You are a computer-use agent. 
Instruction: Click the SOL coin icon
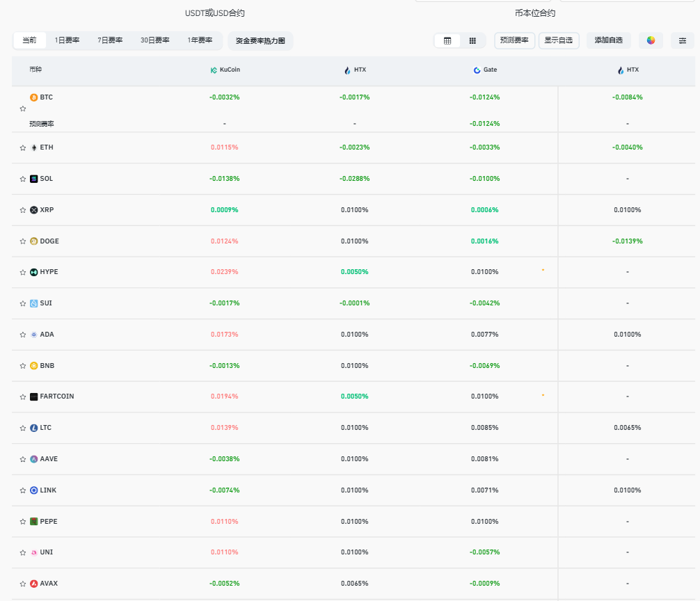point(33,179)
